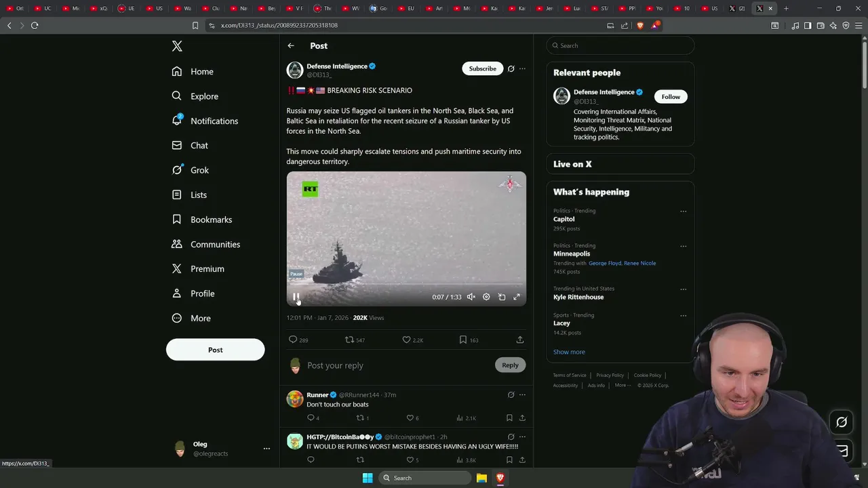Image resolution: width=868 pixels, height=488 pixels.
Task: Subscribe to Defense Intelligence
Action: click(483, 68)
